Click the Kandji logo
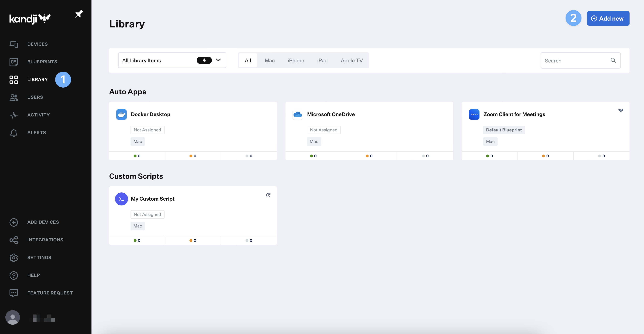This screenshot has height=334, width=644. pyautogui.click(x=30, y=18)
